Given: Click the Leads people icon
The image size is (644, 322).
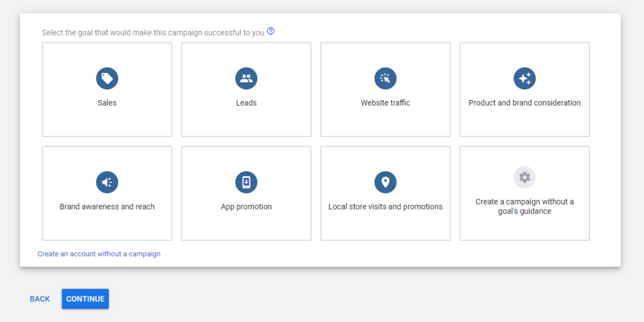Looking at the screenshot, I should [x=247, y=79].
